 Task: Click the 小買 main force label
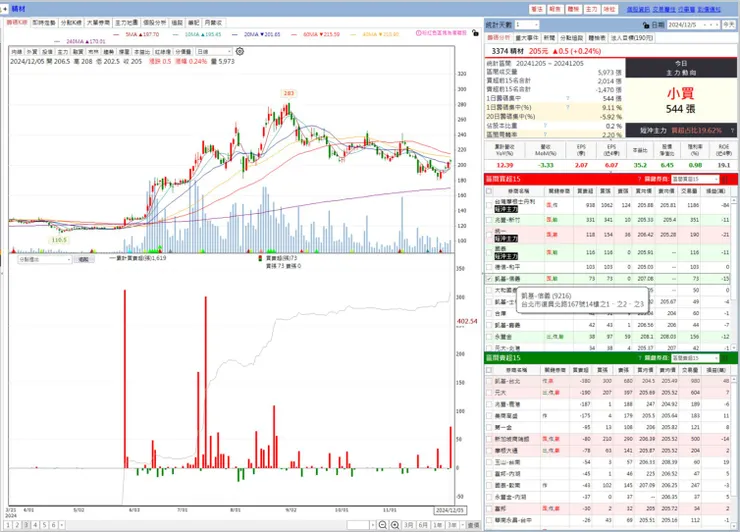tap(681, 93)
